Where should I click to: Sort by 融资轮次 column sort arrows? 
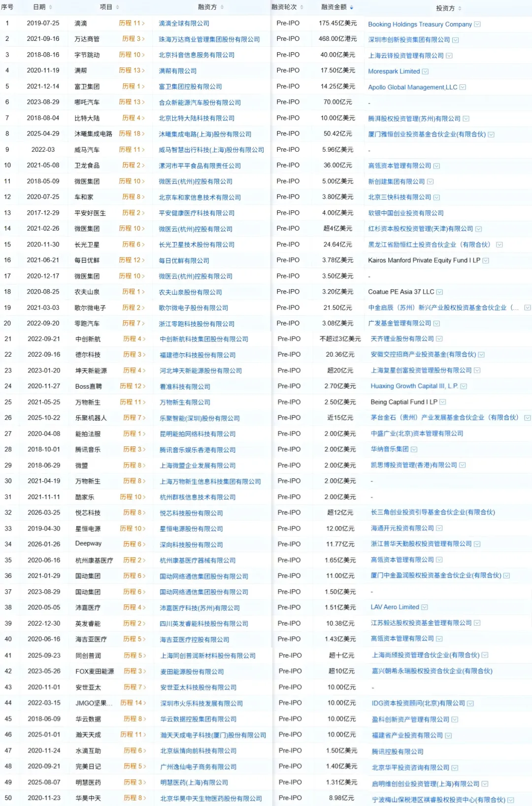[x=302, y=7]
